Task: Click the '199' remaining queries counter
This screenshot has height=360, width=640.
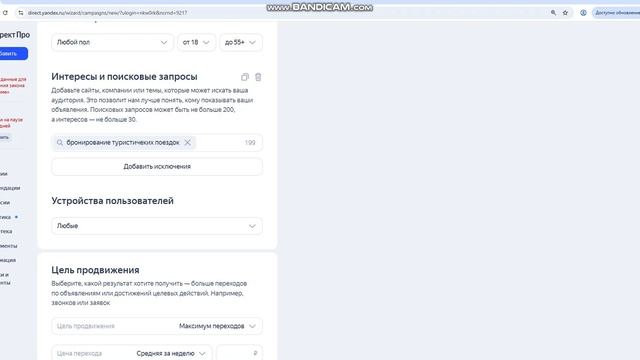Action: pyautogui.click(x=250, y=142)
